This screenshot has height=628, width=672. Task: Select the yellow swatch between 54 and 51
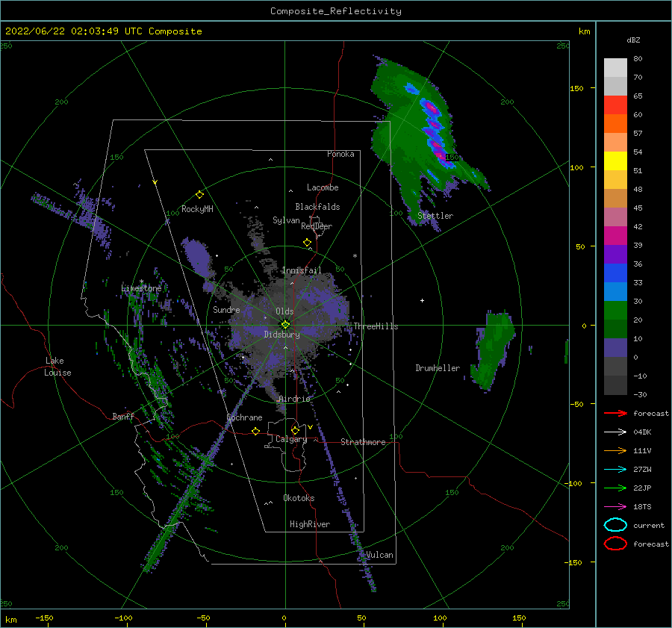(615, 161)
